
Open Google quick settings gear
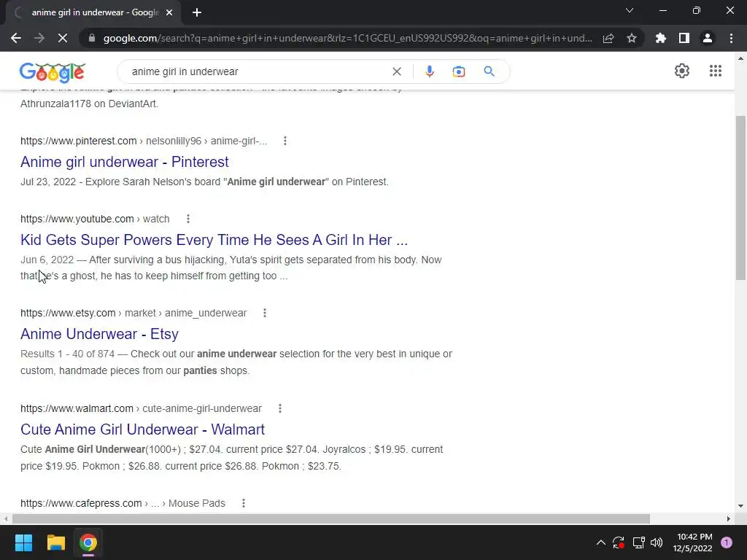pyautogui.click(x=682, y=71)
